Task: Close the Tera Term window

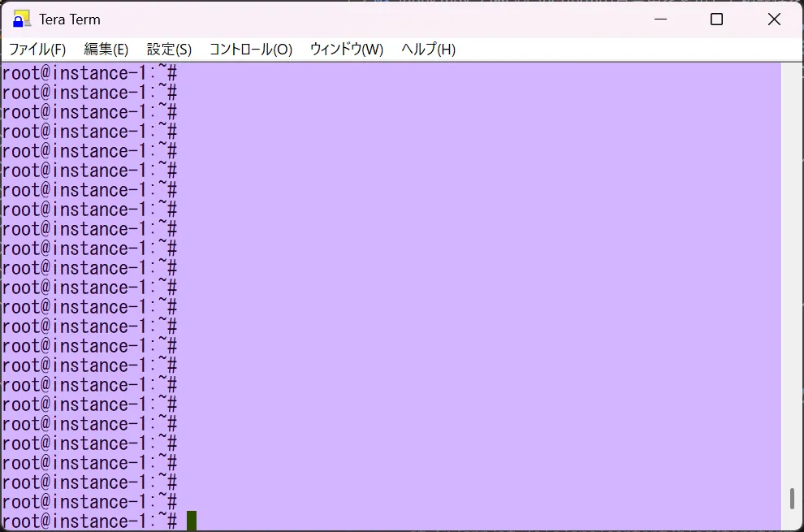Action: 773,18
